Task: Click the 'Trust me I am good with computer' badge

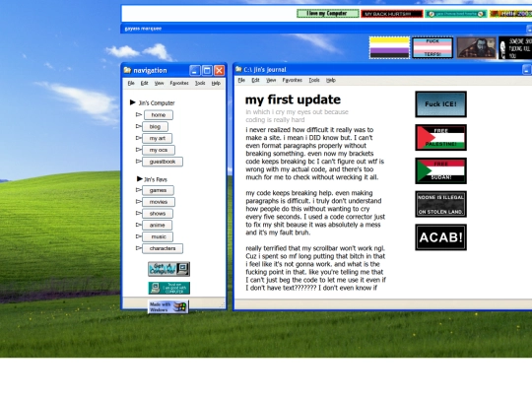Action: pos(168,288)
